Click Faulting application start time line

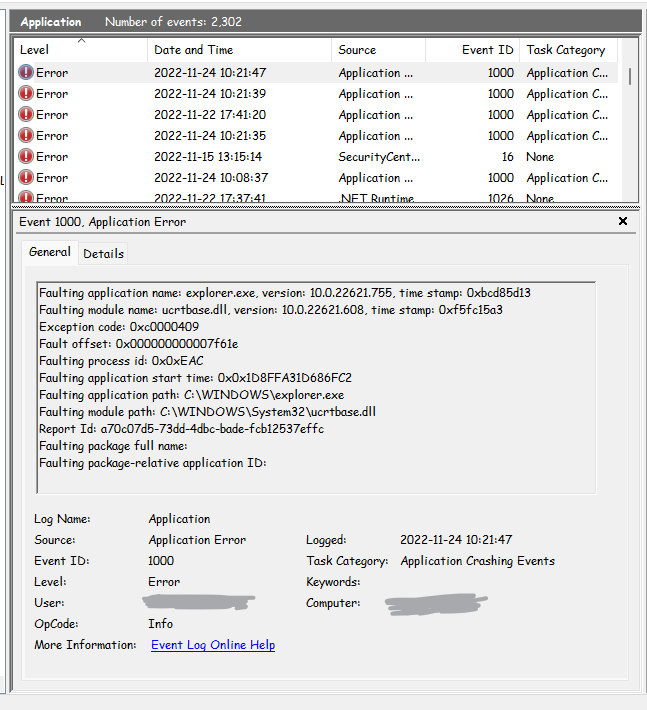(x=195, y=378)
